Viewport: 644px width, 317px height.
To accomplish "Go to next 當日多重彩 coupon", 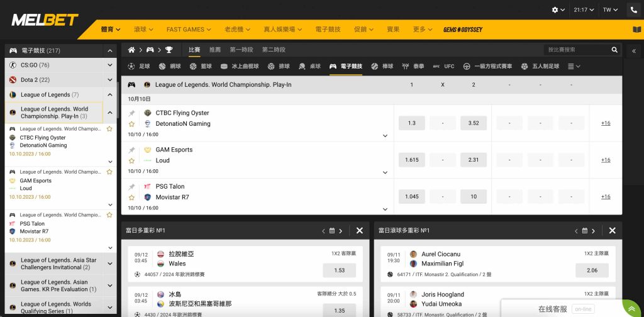I will (x=340, y=231).
